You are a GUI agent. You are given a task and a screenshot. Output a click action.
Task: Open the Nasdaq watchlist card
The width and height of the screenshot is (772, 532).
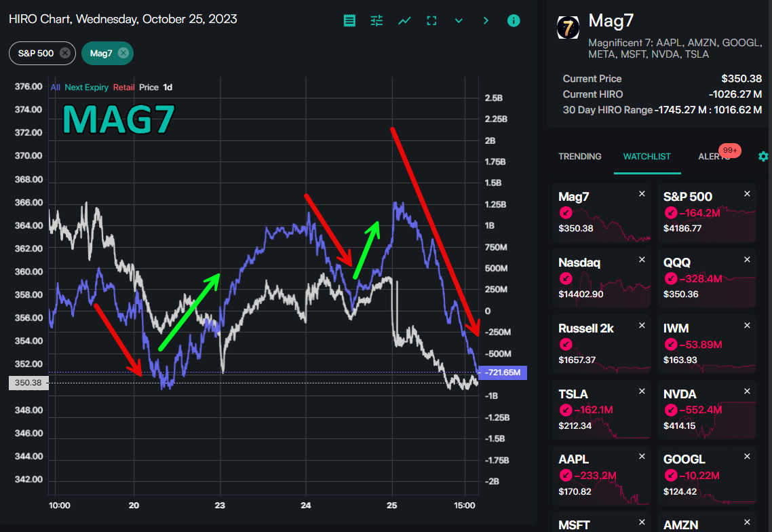[602, 278]
